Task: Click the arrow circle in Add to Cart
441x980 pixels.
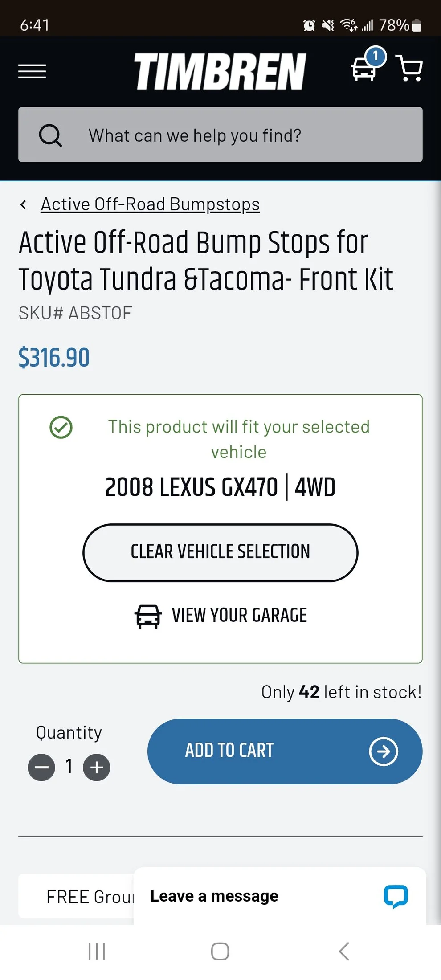Action: [384, 751]
